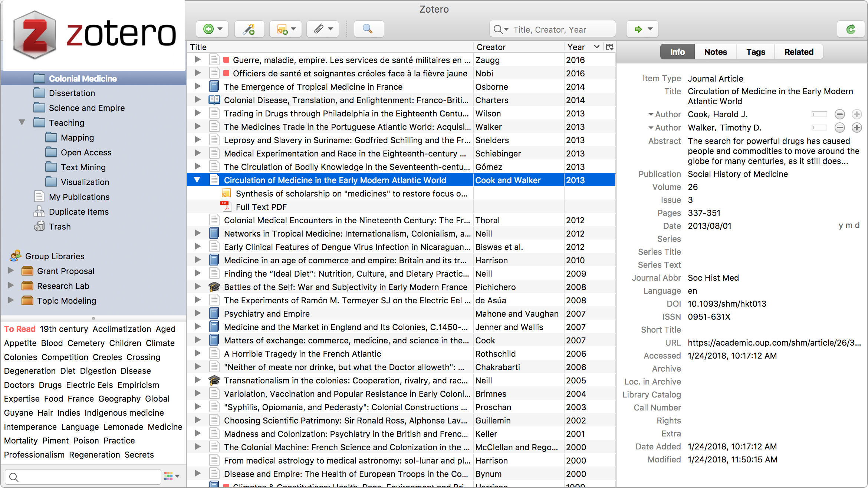
Task: Click Add Item by Identifier wand icon
Action: coord(249,29)
